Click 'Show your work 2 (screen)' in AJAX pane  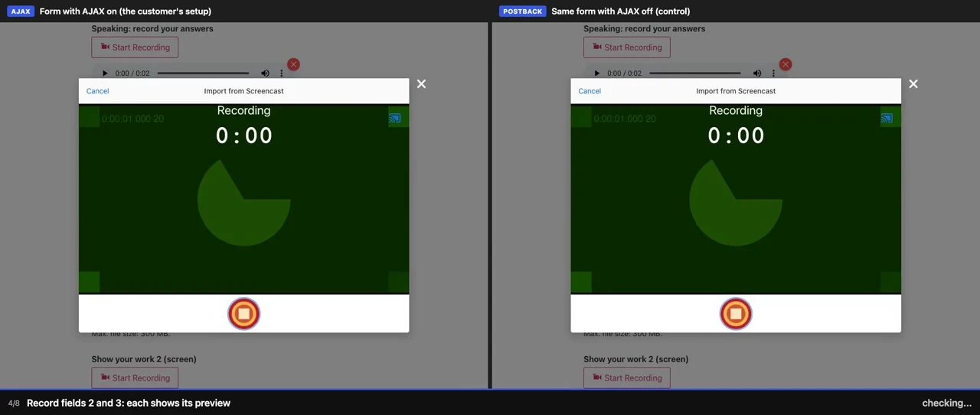click(144, 359)
